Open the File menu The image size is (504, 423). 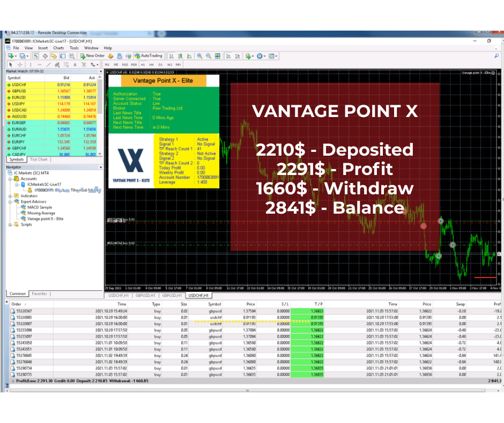point(16,48)
